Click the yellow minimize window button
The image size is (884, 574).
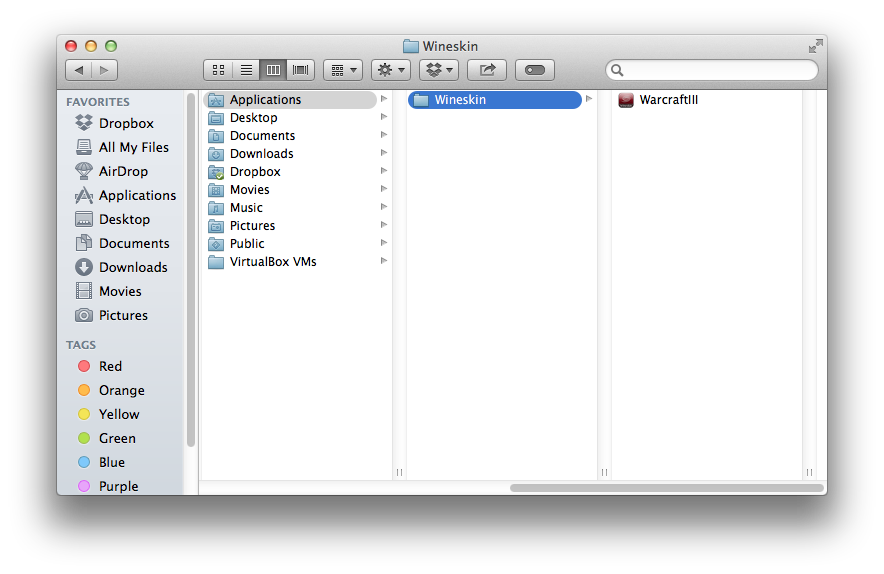(91, 46)
